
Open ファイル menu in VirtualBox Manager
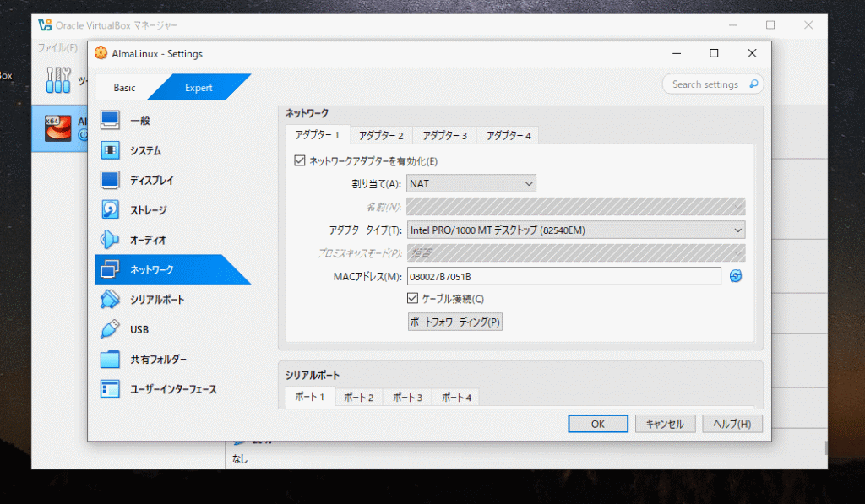point(57,48)
